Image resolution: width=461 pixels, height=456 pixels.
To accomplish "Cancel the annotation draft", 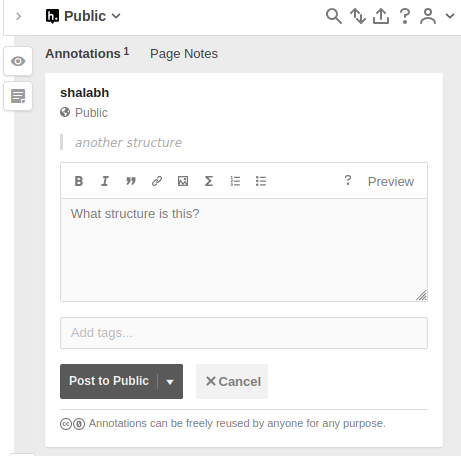I will [x=232, y=381].
